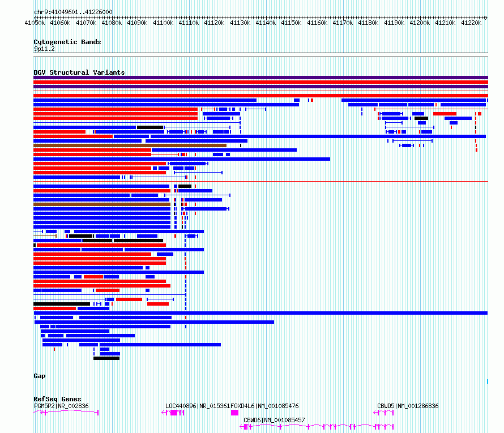Click the CBWD6|NM_001085457 gene label
504x433 pixels.
click(x=274, y=420)
